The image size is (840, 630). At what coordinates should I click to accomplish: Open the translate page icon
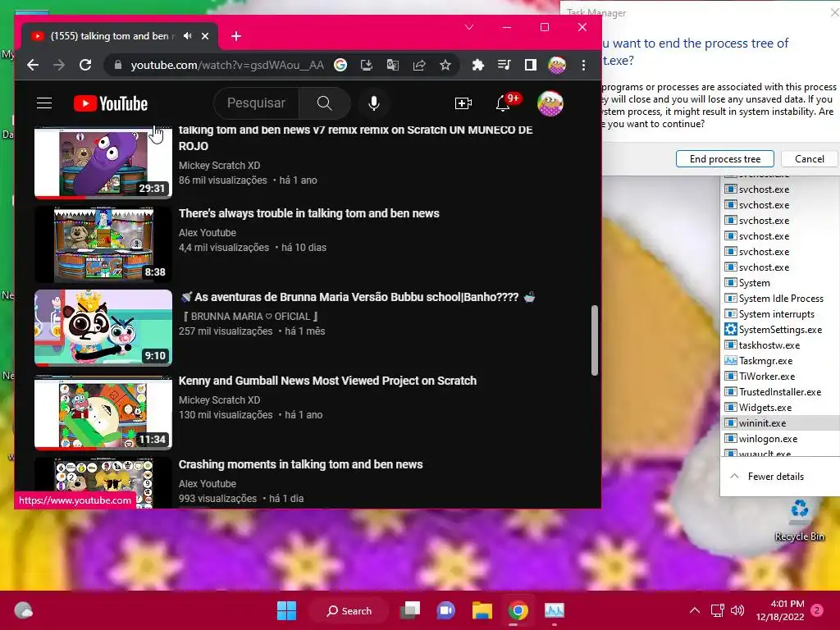(393, 66)
